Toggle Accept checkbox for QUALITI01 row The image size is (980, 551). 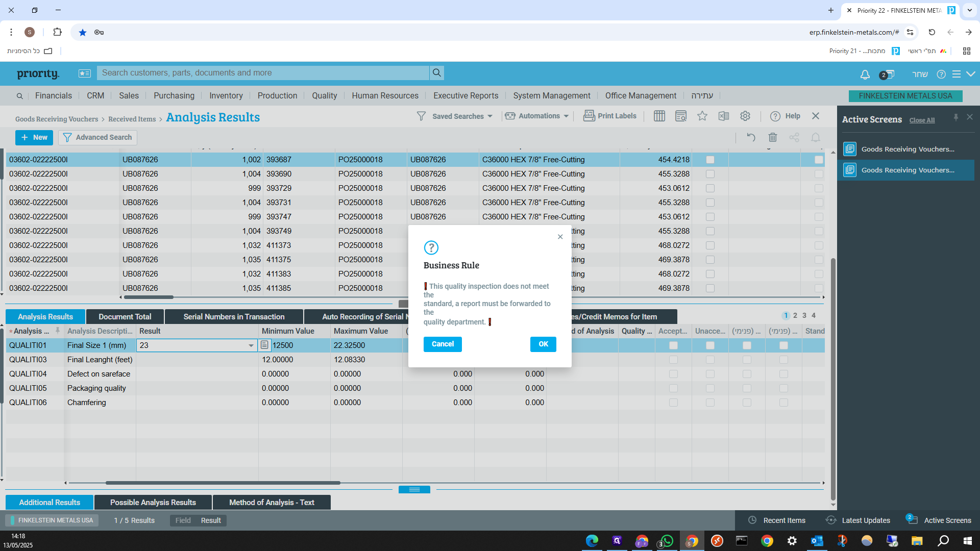[673, 345]
